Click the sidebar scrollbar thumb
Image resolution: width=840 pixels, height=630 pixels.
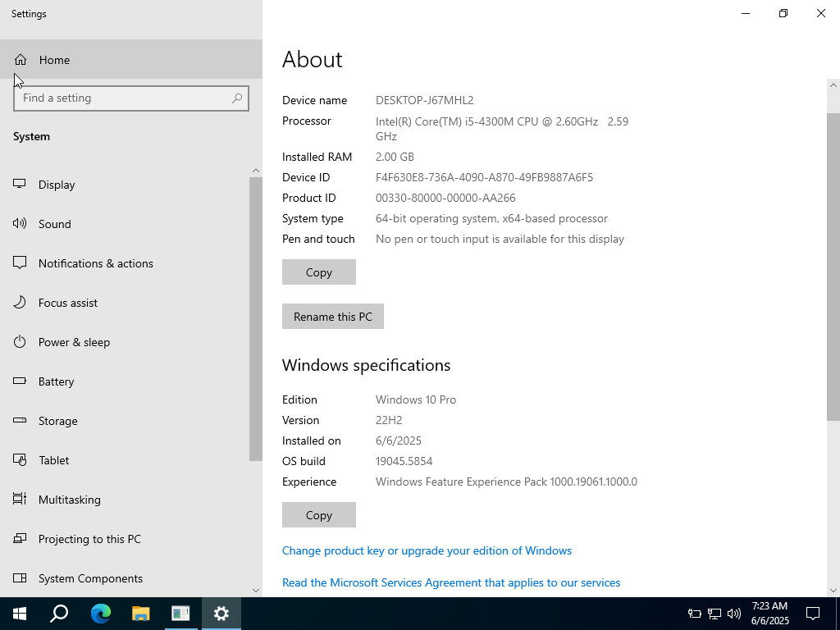pyautogui.click(x=256, y=319)
